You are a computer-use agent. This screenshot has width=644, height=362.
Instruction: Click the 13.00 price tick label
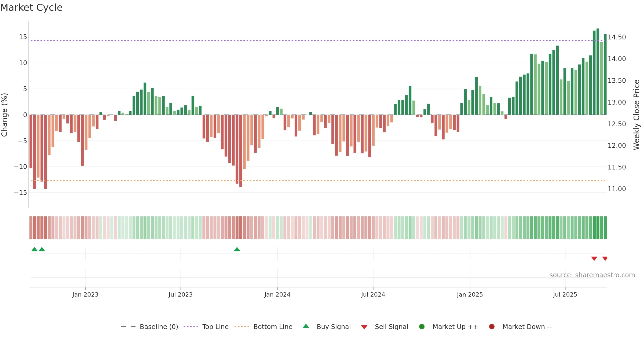coord(617,102)
